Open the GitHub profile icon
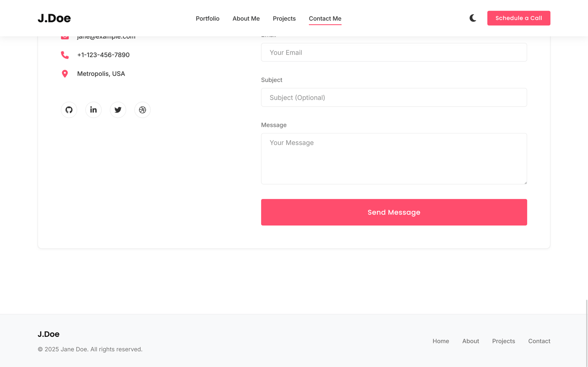The height and width of the screenshot is (367, 588). 69,110
